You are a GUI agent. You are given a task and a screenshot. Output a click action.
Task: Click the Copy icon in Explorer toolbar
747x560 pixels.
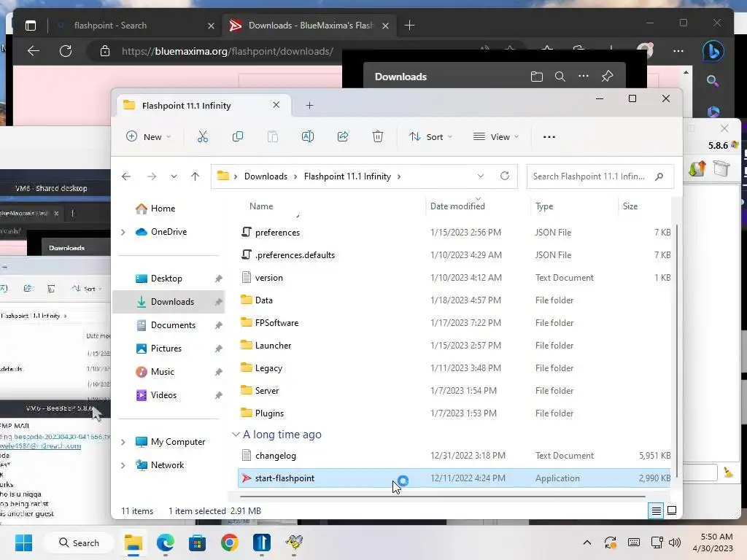point(238,136)
